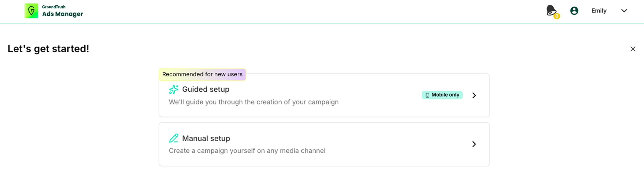Click the pencil icon beside Manual setup
The width and height of the screenshot is (644, 169).
click(174, 138)
